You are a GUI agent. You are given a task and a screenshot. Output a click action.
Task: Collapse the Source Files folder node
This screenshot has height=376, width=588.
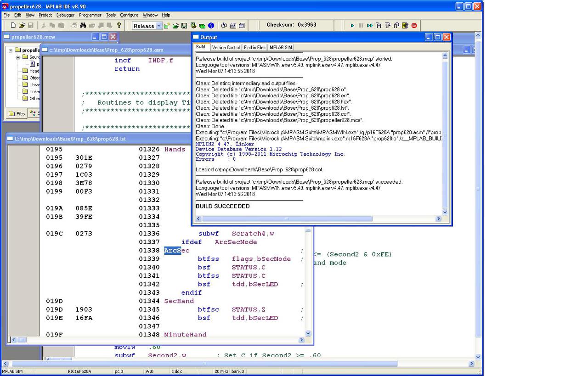(x=18, y=57)
